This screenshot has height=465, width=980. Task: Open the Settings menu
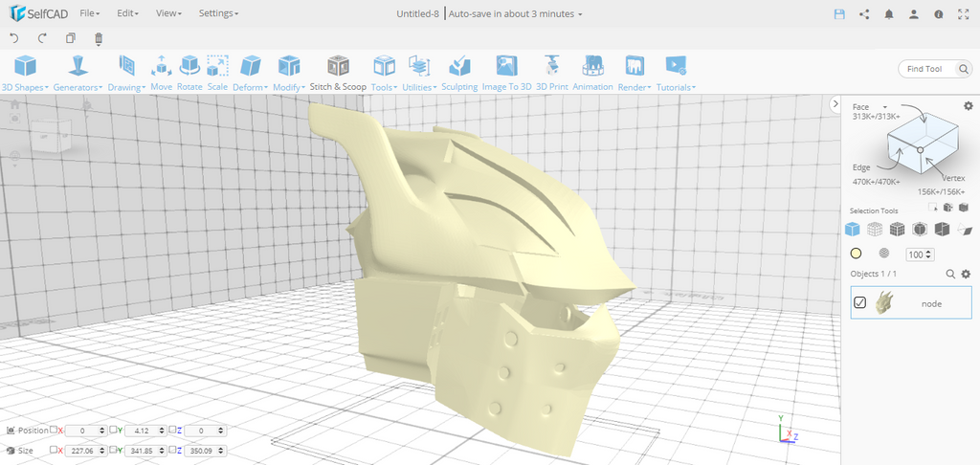click(218, 14)
